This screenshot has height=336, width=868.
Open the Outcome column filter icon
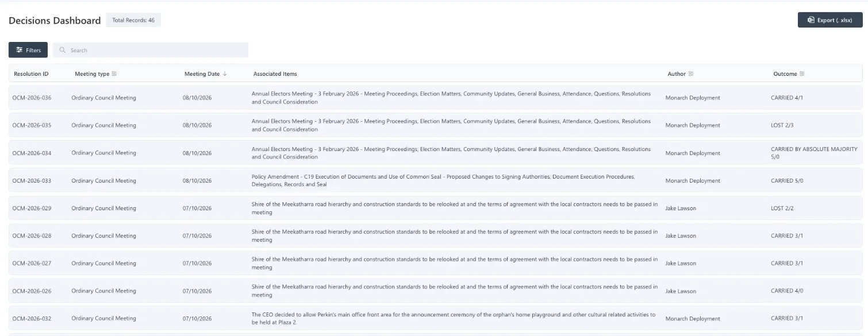point(802,74)
